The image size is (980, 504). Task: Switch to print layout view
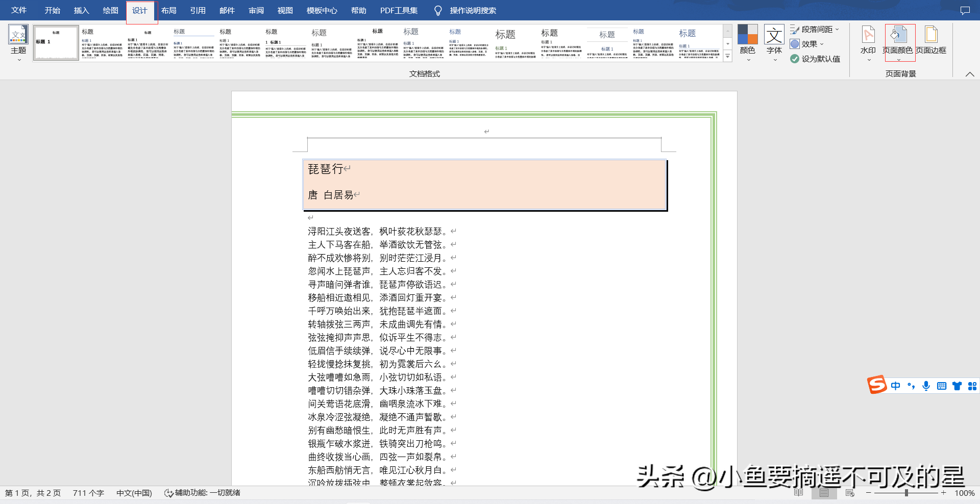click(x=824, y=493)
